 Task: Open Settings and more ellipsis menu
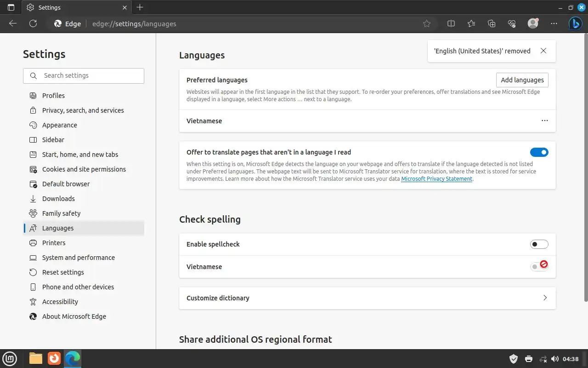click(554, 23)
